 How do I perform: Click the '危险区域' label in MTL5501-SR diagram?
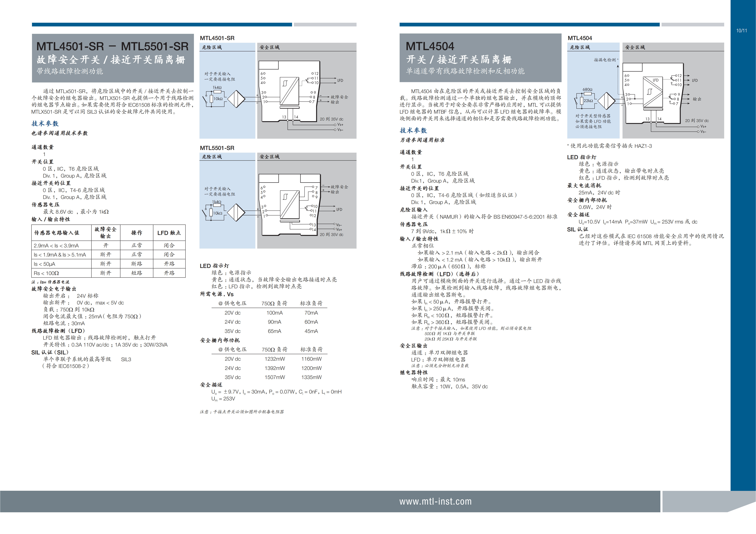(212, 157)
